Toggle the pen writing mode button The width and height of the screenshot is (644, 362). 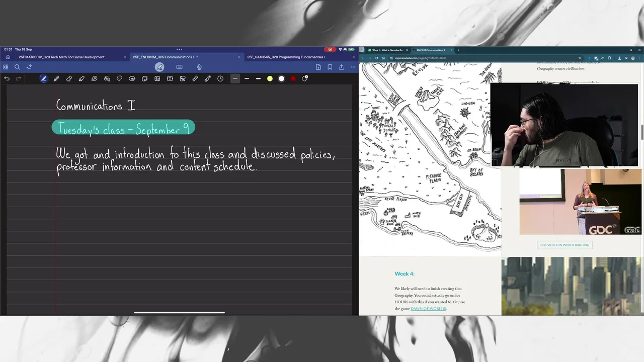[159, 67]
